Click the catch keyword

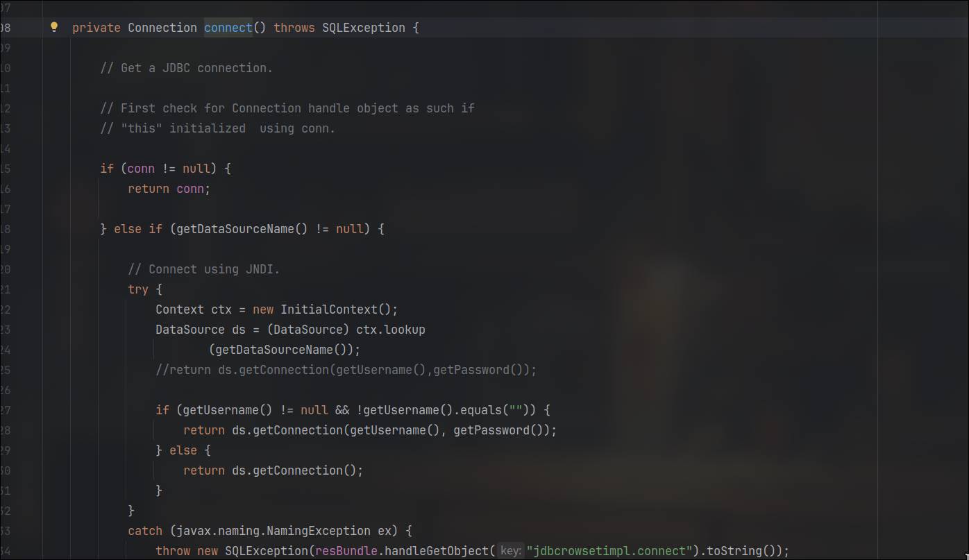point(144,531)
